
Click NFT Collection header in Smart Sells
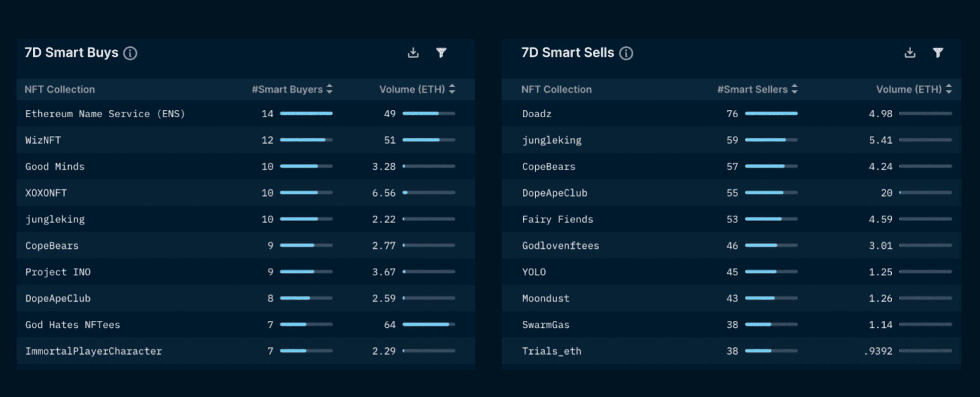click(x=556, y=89)
